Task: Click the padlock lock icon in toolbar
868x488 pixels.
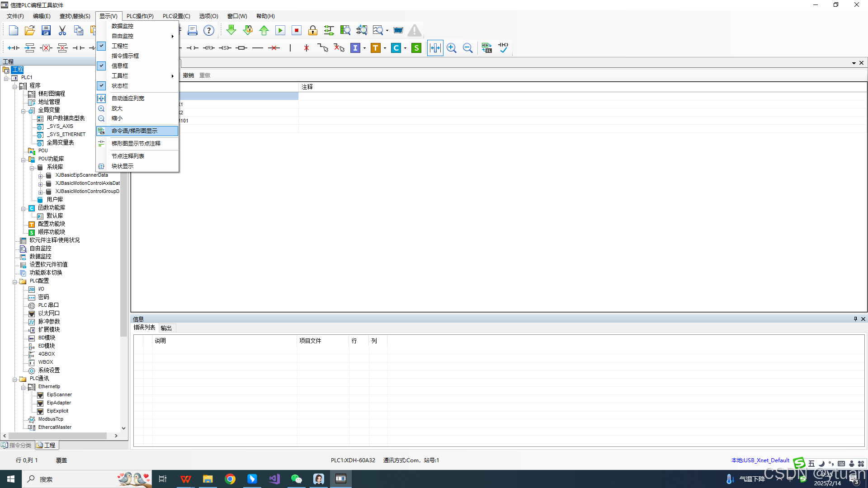Action: 312,30
